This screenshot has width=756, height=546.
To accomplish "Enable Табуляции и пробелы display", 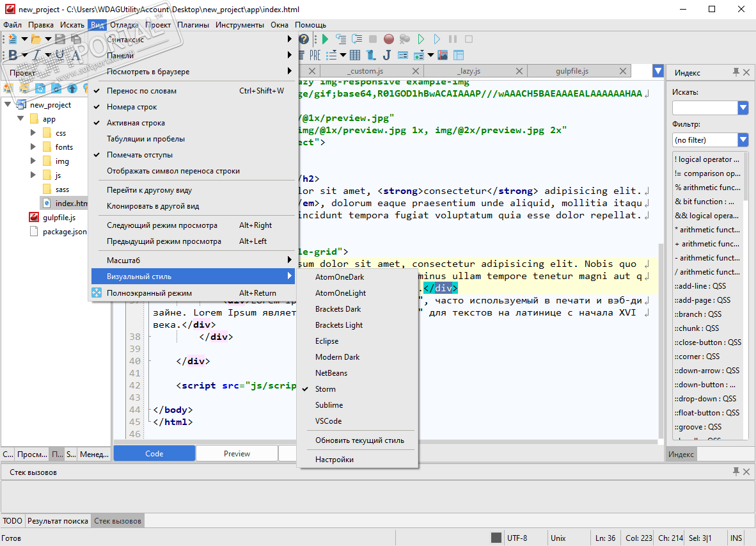I will tap(146, 139).
